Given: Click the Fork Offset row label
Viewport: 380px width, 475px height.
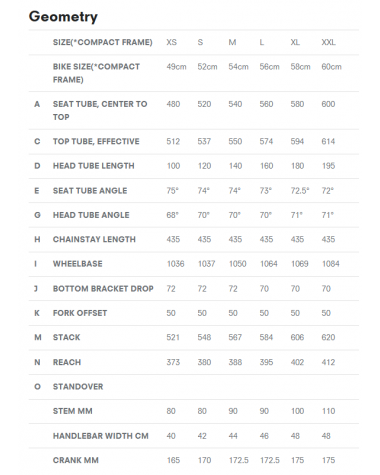Looking at the screenshot, I should (80, 313).
